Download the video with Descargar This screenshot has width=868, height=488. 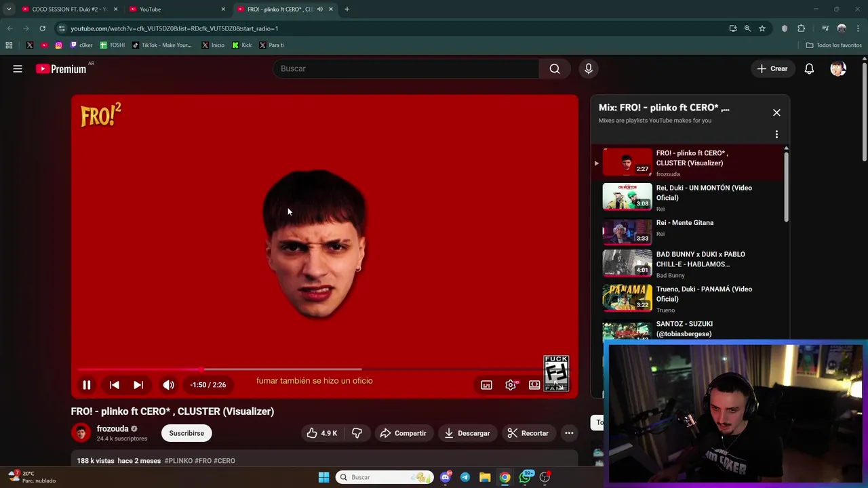467,433
